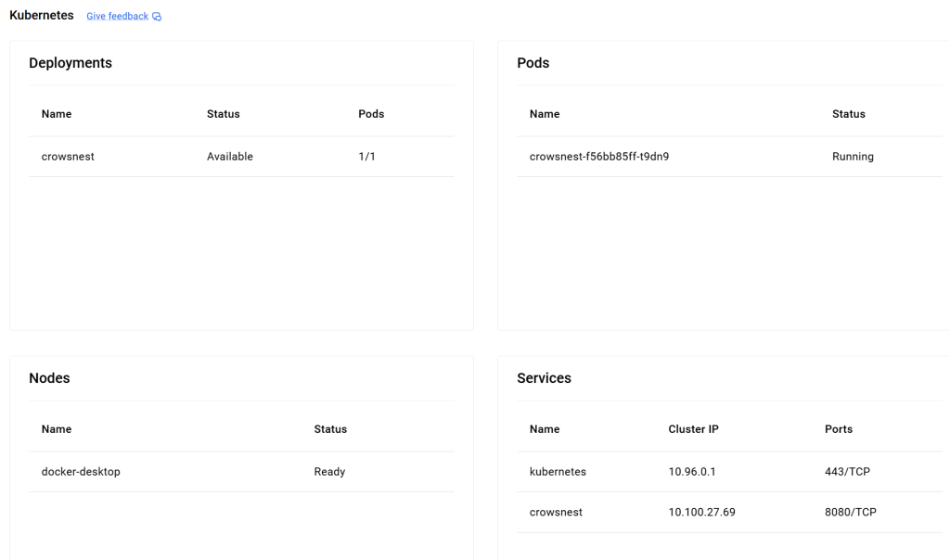Click the Available status of crowsnest deployment
The width and height of the screenshot is (950, 560).
[x=230, y=157]
